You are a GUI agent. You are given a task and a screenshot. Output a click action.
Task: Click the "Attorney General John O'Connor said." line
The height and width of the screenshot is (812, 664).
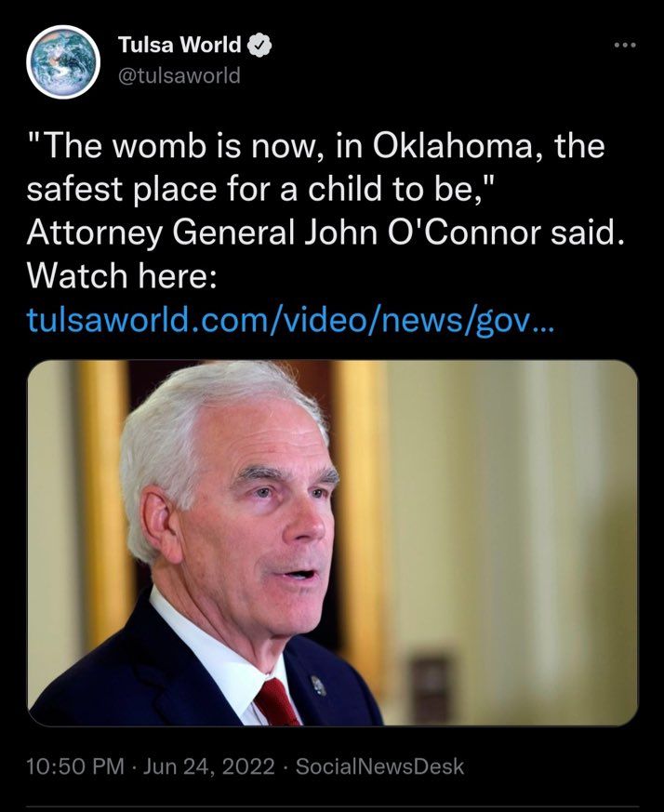pyautogui.click(x=325, y=233)
